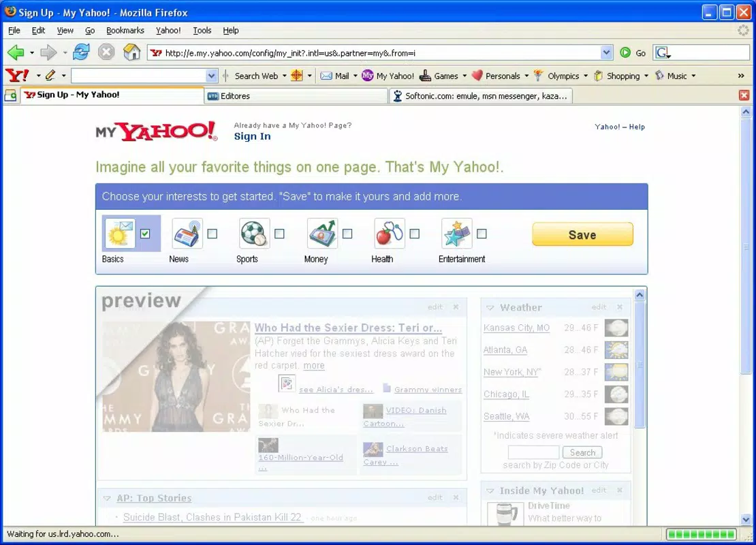Collapse the Weather module triangle

tap(490, 308)
